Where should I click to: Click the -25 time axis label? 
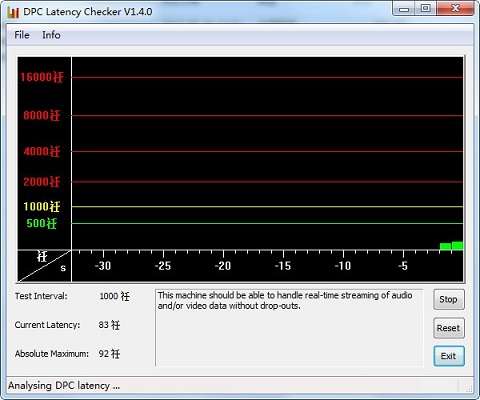[163, 266]
